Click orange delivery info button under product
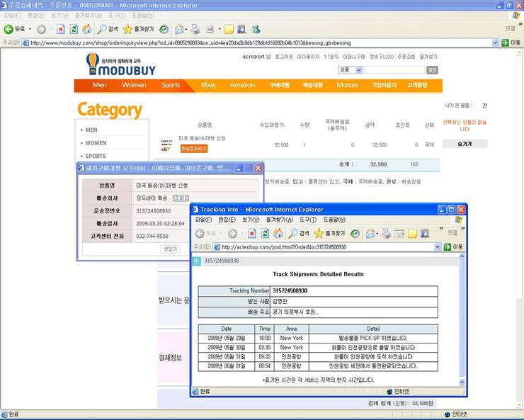524x420 pixels. point(194,149)
